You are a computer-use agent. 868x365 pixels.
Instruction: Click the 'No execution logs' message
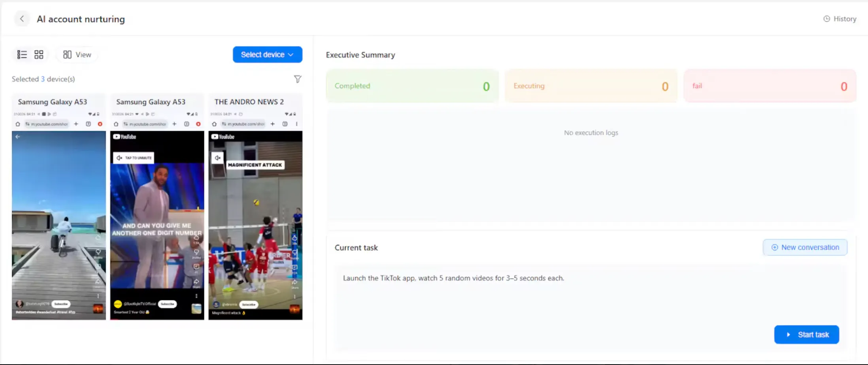591,133
